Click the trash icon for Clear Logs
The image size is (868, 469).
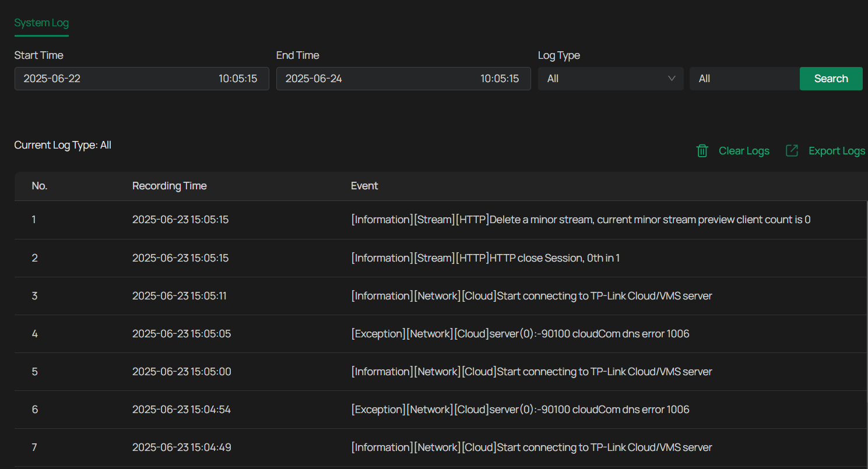[x=702, y=151]
